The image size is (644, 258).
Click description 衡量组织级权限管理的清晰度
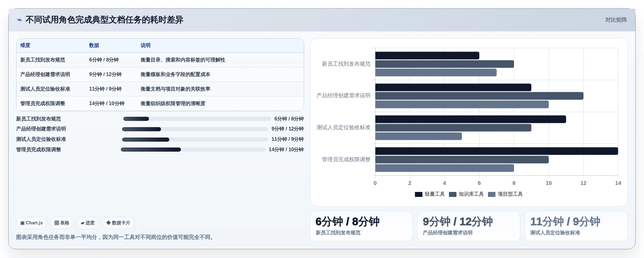[x=173, y=104]
